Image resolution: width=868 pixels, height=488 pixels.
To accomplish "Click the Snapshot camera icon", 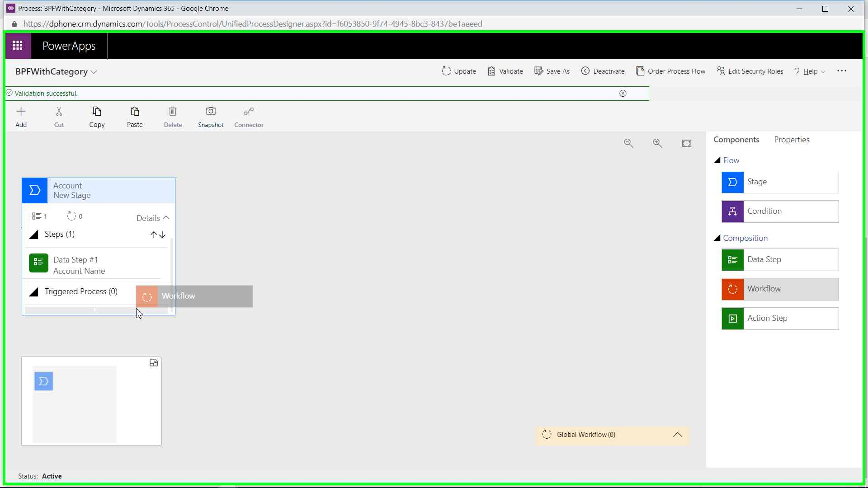I will [211, 112].
